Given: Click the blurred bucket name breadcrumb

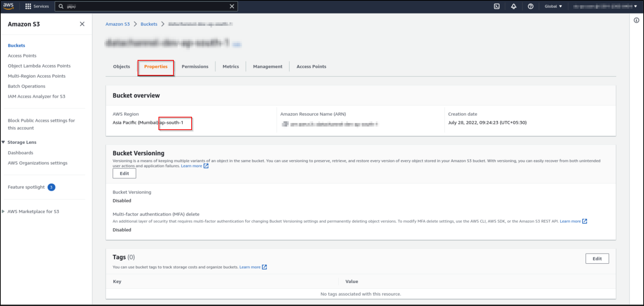Looking at the screenshot, I should [201, 24].
